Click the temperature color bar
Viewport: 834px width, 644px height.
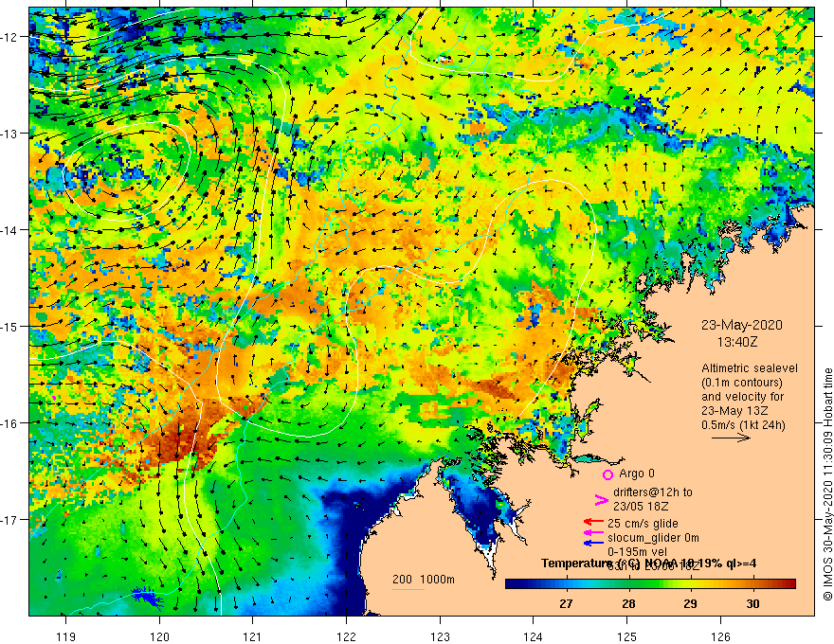650,583
